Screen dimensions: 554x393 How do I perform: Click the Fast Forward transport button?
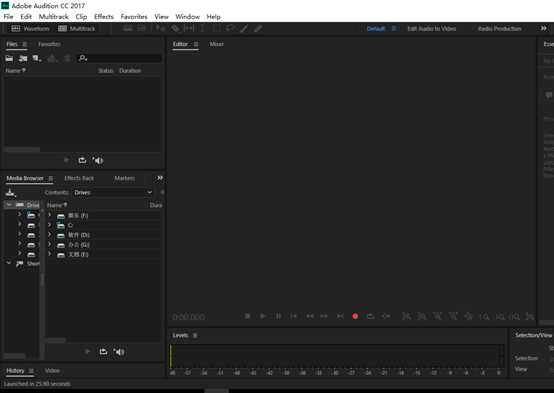[x=324, y=316]
